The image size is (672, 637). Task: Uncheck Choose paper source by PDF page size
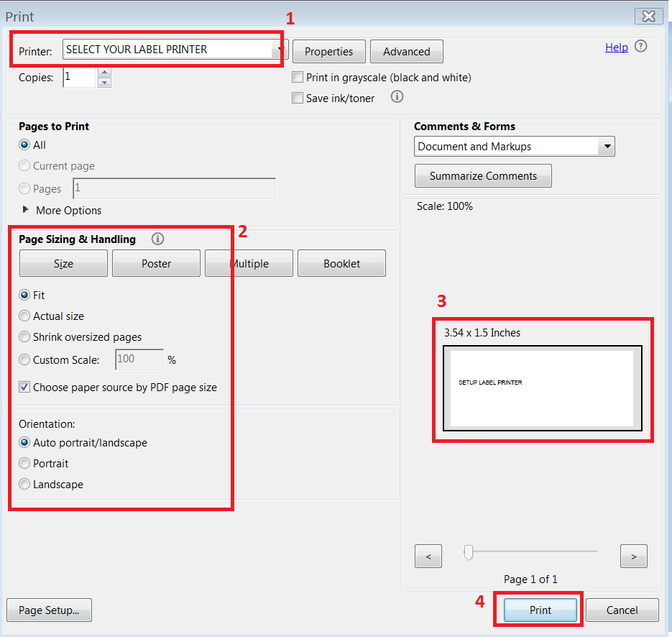click(x=25, y=388)
